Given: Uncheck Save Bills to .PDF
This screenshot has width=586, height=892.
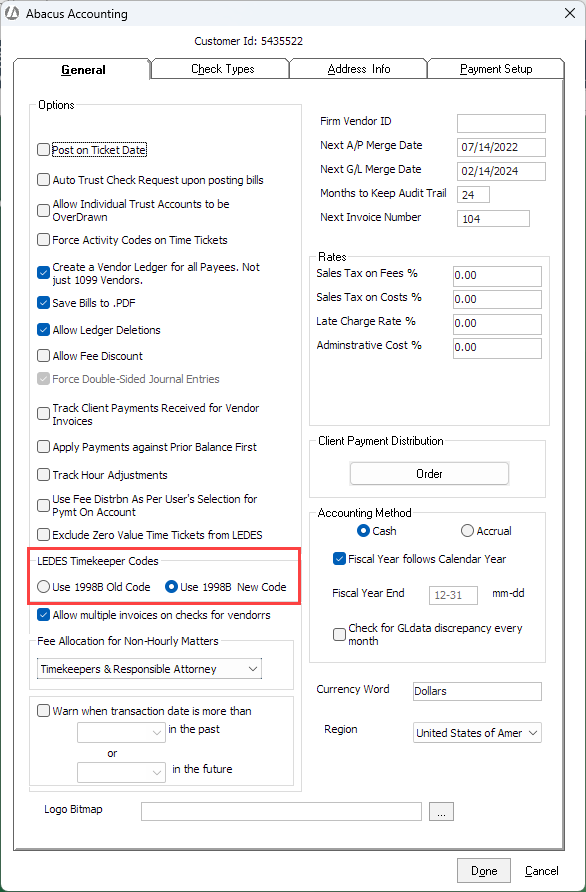Looking at the screenshot, I should [43, 303].
